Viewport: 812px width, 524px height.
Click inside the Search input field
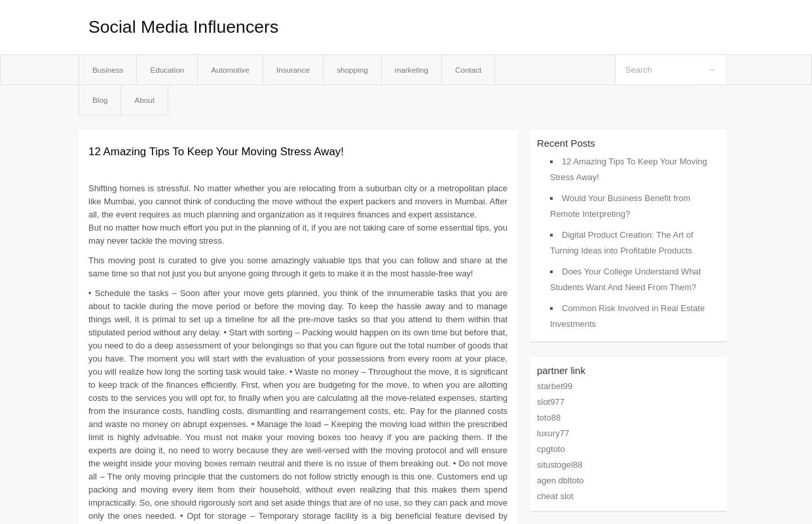pyautogui.click(x=661, y=69)
